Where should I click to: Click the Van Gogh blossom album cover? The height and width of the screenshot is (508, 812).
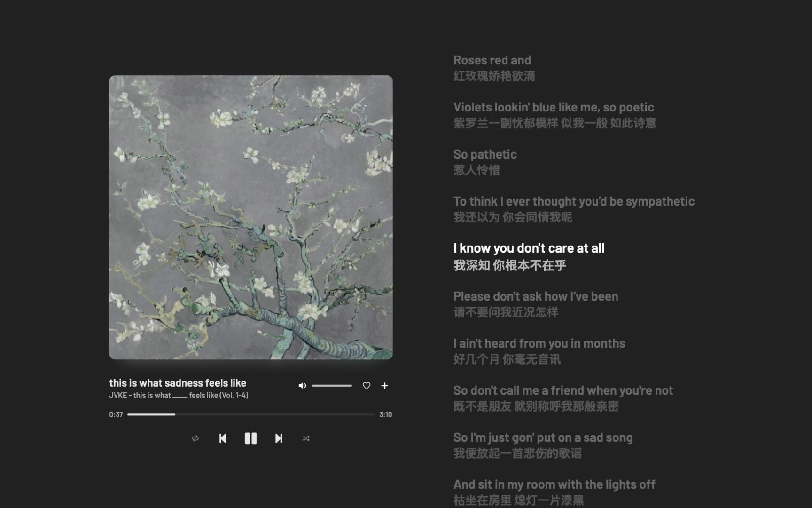pos(251,217)
